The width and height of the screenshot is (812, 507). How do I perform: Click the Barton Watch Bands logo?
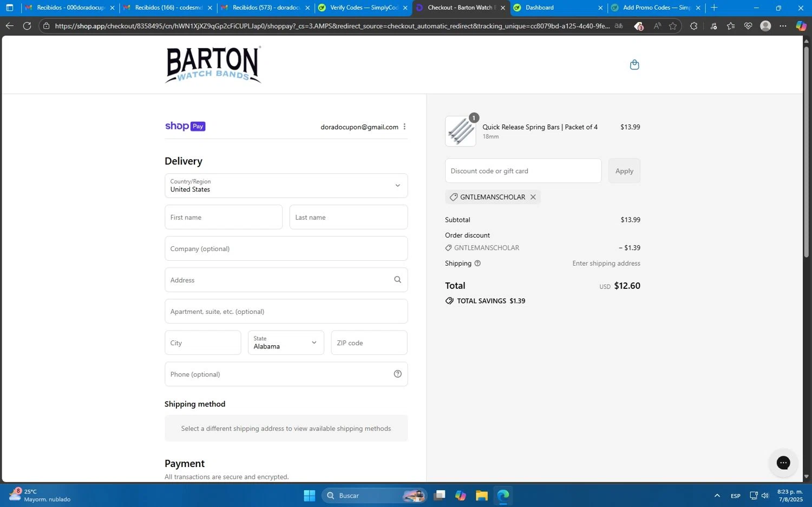[x=213, y=64]
